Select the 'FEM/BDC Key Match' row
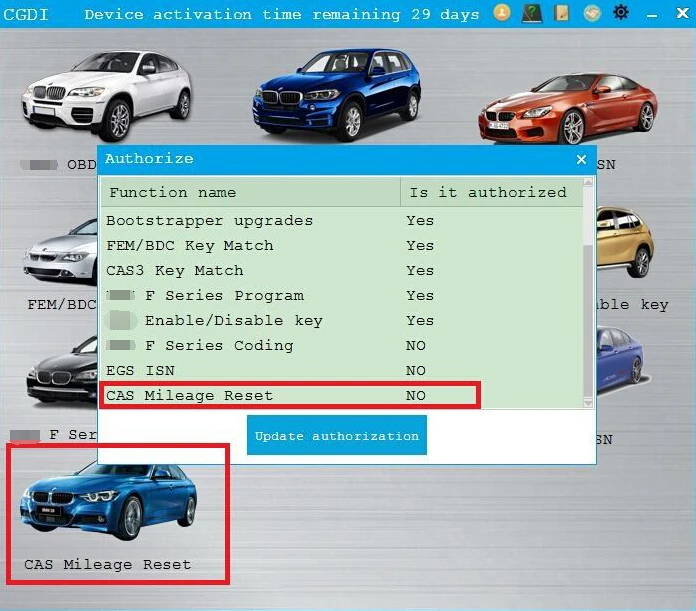This screenshot has width=696, height=611. click(x=341, y=245)
